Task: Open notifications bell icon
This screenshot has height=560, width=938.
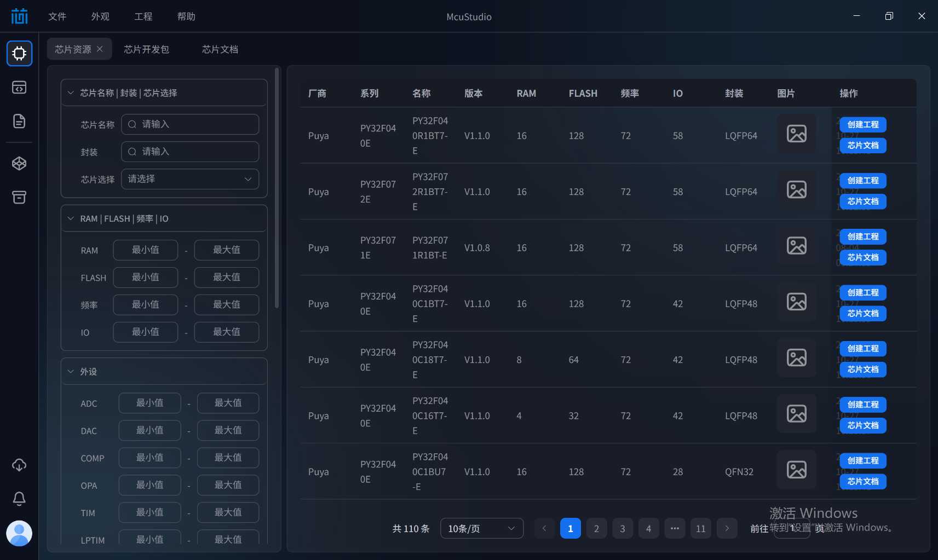Action: (x=19, y=498)
